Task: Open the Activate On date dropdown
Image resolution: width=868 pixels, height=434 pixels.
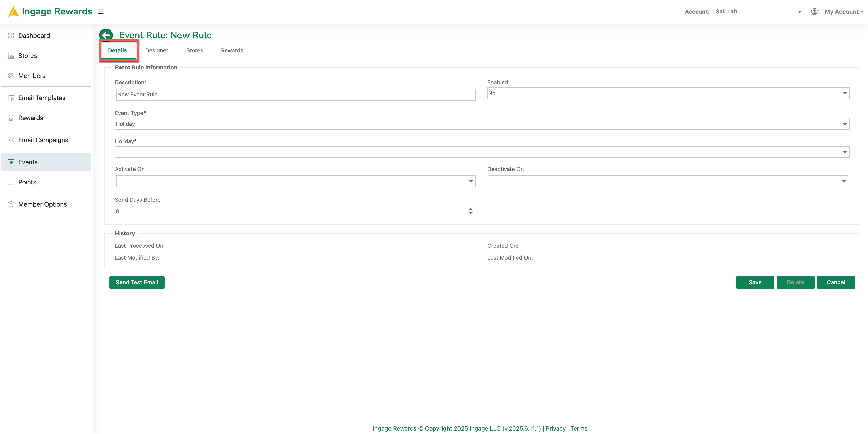Action: (x=296, y=181)
